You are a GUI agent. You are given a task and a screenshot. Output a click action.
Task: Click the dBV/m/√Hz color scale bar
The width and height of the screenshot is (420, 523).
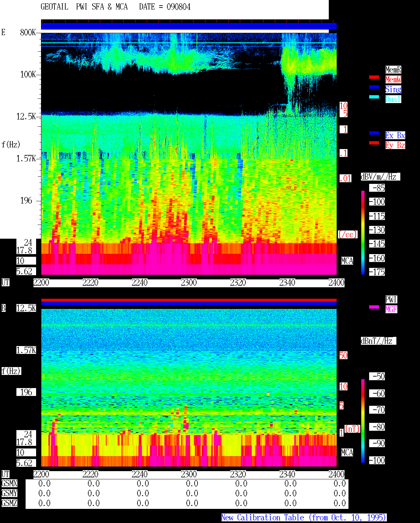[x=363, y=232]
